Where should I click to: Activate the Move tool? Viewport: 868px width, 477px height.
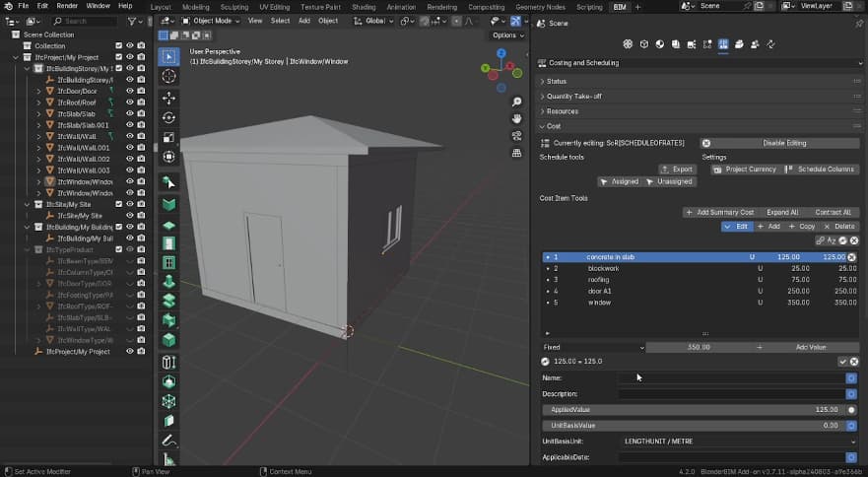pyautogui.click(x=168, y=99)
